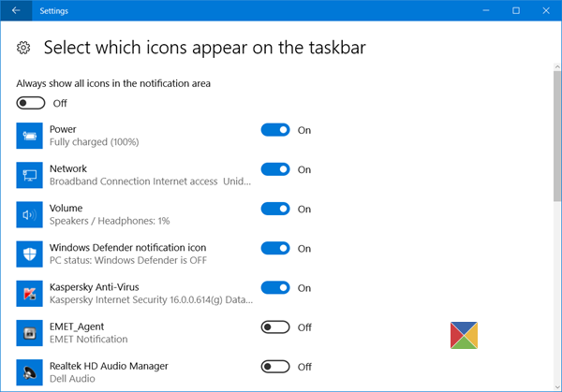The width and height of the screenshot is (562, 392).
Task: Turn off Windows Defender notification toggle
Action: (275, 248)
